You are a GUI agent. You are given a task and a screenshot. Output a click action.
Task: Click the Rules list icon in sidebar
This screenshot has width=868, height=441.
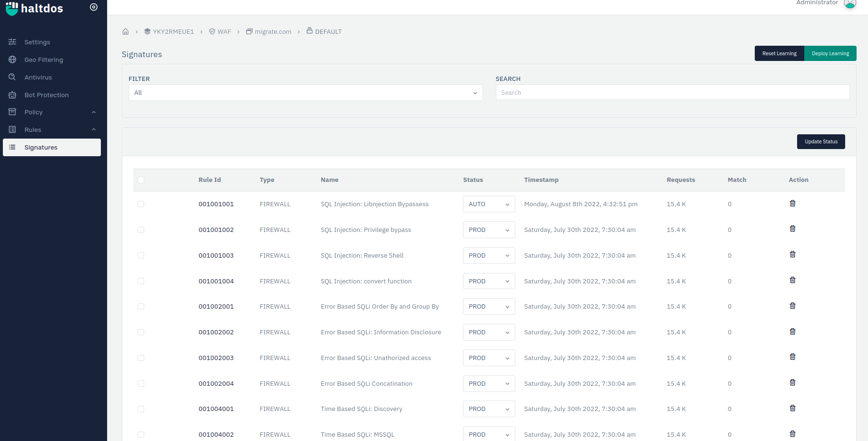[x=12, y=130]
